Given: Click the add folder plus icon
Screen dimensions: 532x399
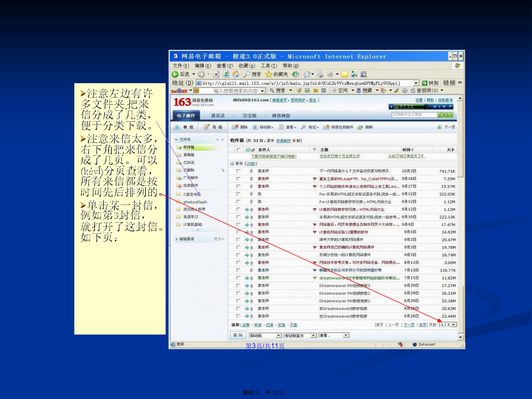Looking at the screenshot, I should [222, 139].
